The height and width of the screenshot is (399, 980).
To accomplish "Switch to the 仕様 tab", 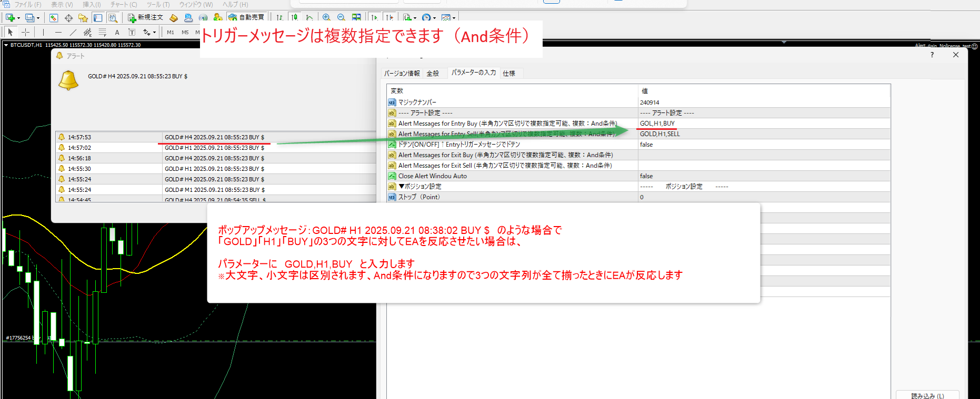I will click(x=509, y=74).
